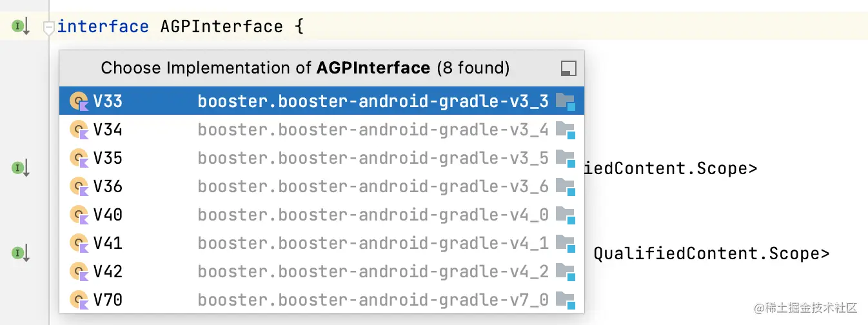The image size is (868, 325).
Task: Collapse the AGPInterface code fold marker
Action: [48, 28]
